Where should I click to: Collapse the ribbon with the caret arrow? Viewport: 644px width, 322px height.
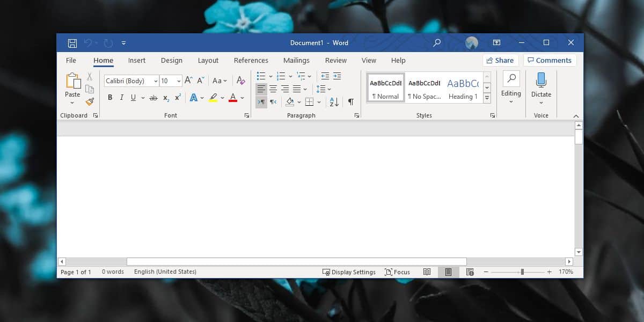576,116
